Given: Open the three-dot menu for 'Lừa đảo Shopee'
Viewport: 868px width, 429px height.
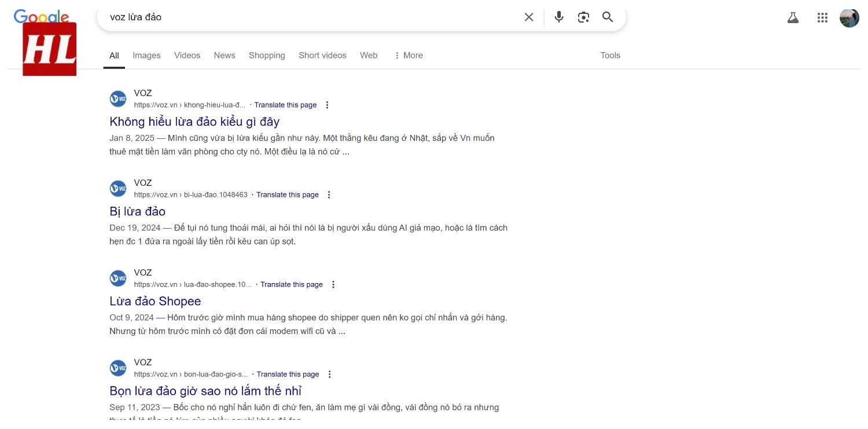Looking at the screenshot, I should pos(333,284).
